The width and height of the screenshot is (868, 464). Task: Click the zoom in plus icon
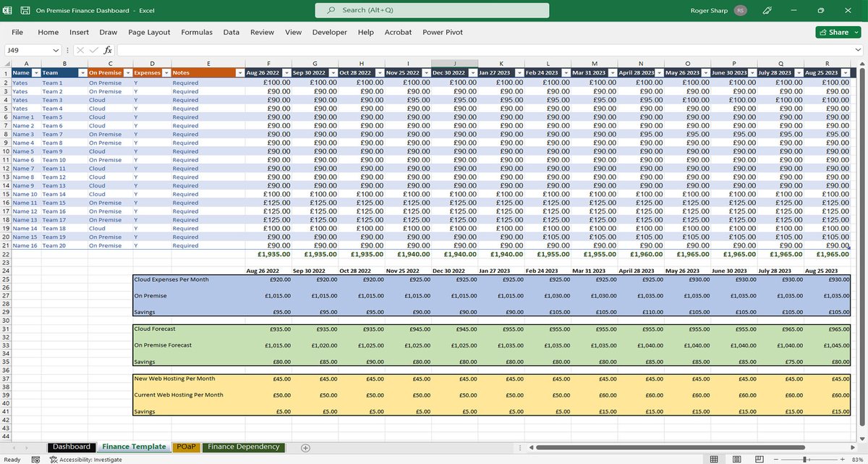[843, 459]
